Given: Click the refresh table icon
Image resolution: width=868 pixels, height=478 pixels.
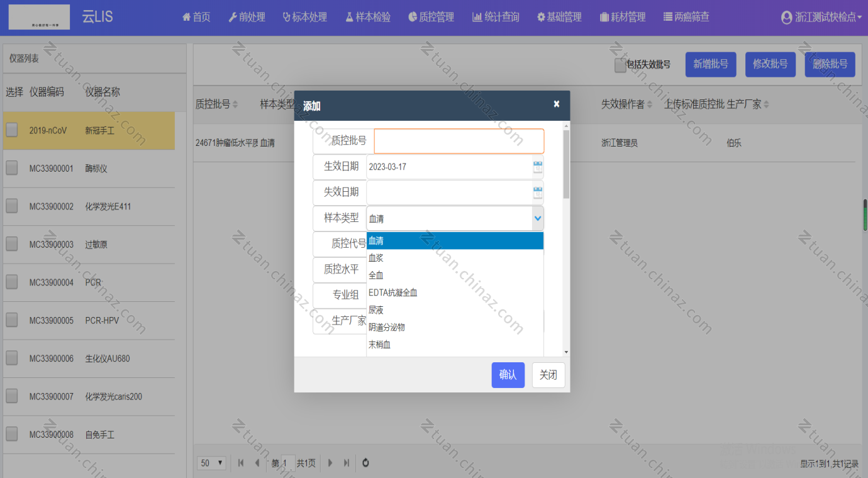Looking at the screenshot, I should pyautogui.click(x=365, y=463).
